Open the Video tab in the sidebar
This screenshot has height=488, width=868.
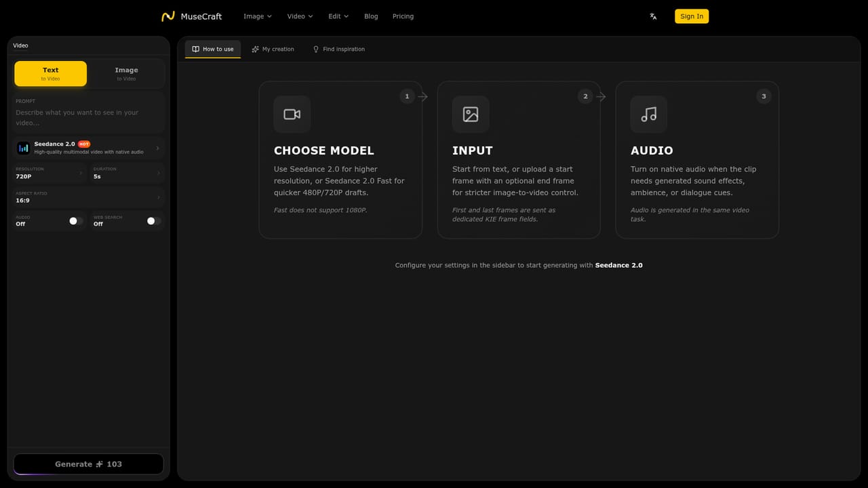(x=21, y=45)
